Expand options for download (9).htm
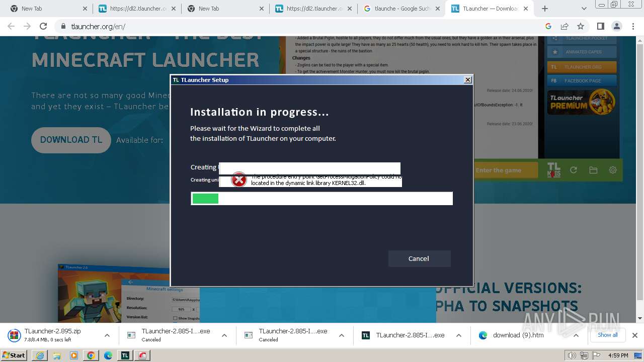The width and height of the screenshot is (644, 362). pos(576,335)
